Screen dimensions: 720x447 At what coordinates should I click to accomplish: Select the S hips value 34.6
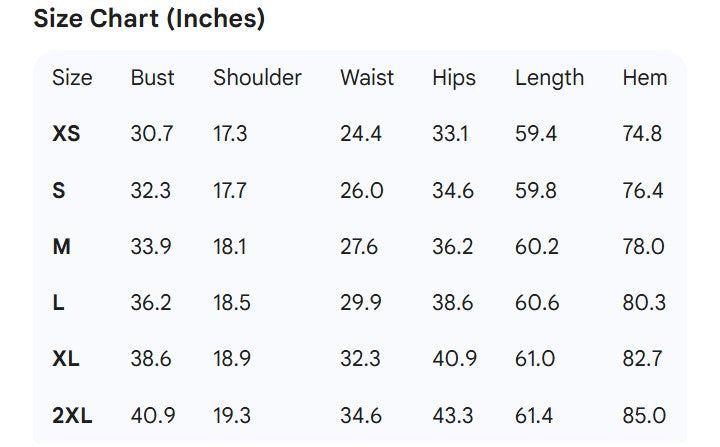(x=453, y=190)
